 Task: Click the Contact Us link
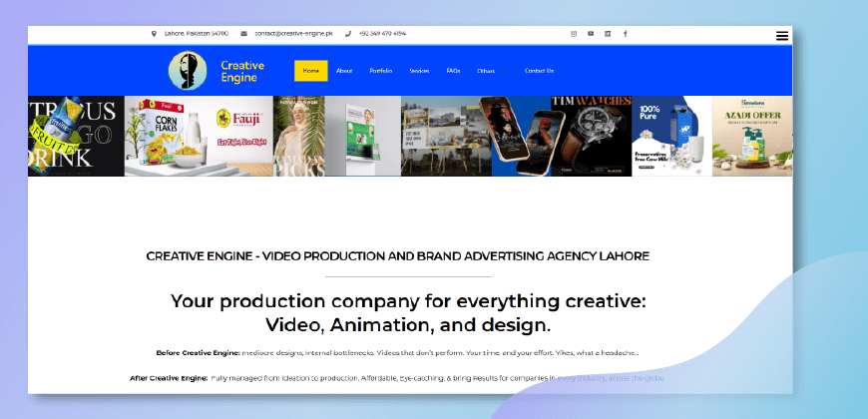pos(539,71)
